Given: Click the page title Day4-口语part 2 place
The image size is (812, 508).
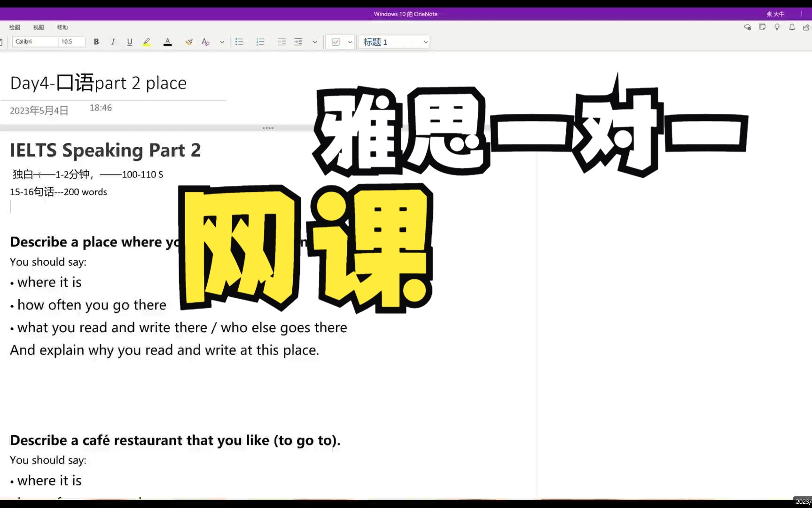Looking at the screenshot, I should coord(98,83).
